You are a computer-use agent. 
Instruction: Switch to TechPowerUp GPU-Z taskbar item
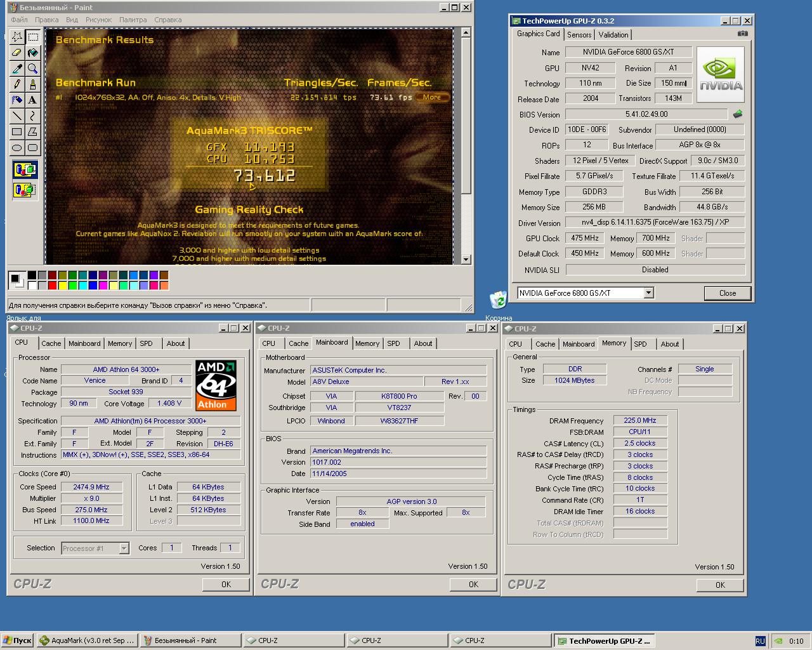tap(604, 640)
